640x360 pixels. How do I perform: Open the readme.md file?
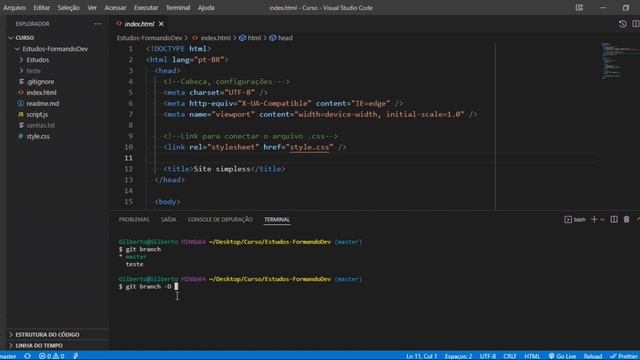[x=42, y=104]
